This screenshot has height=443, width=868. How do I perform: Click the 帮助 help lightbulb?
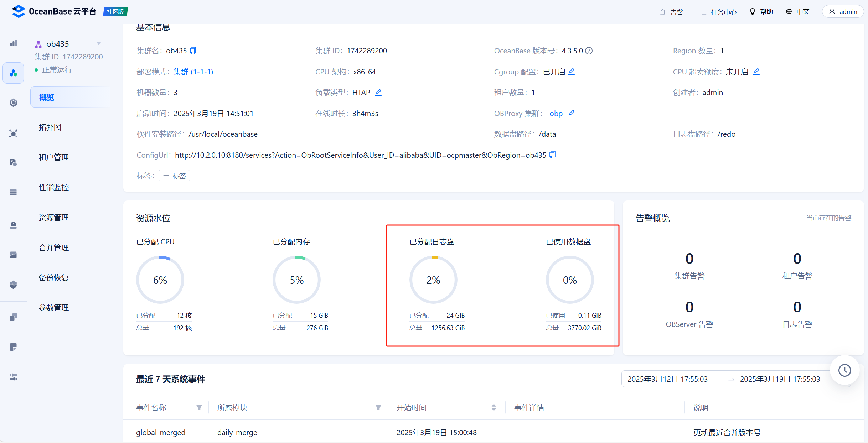pyautogui.click(x=761, y=11)
